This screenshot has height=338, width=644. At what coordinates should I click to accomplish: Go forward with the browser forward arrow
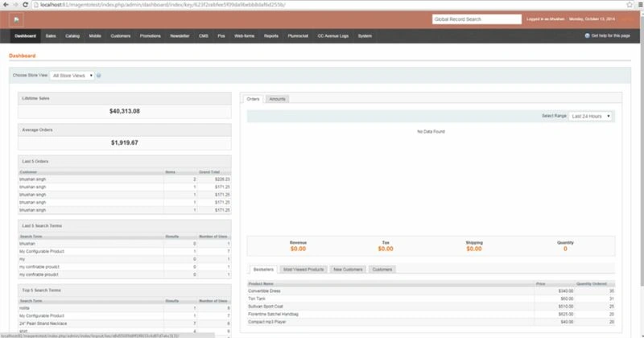point(15,5)
